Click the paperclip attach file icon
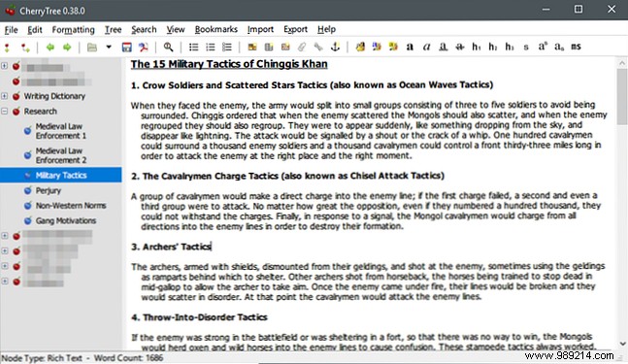Viewport: 628px width, 364px height. [x=302, y=47]
